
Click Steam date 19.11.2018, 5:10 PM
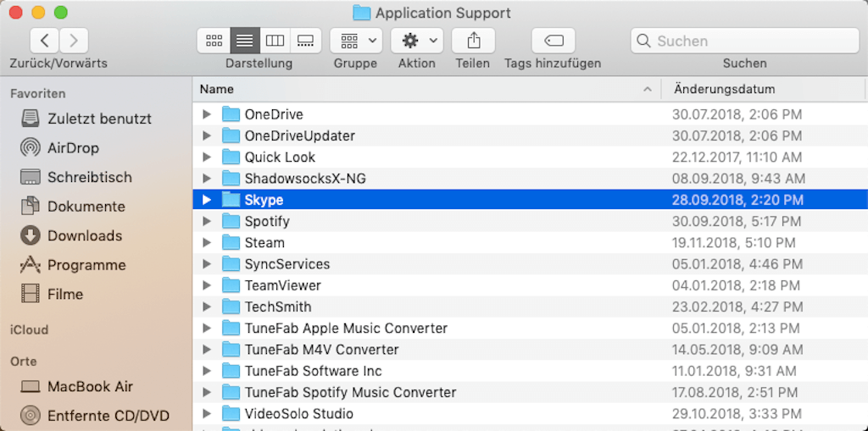tap(733, 243)
